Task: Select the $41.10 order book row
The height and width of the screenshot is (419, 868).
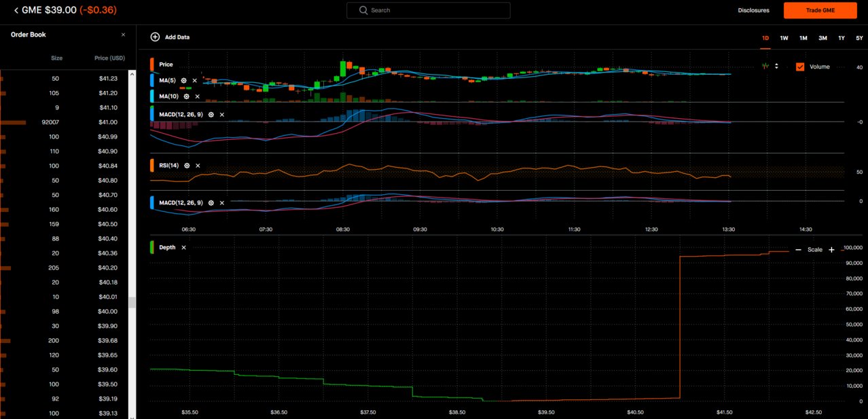Action: click(x=64, y=108)
